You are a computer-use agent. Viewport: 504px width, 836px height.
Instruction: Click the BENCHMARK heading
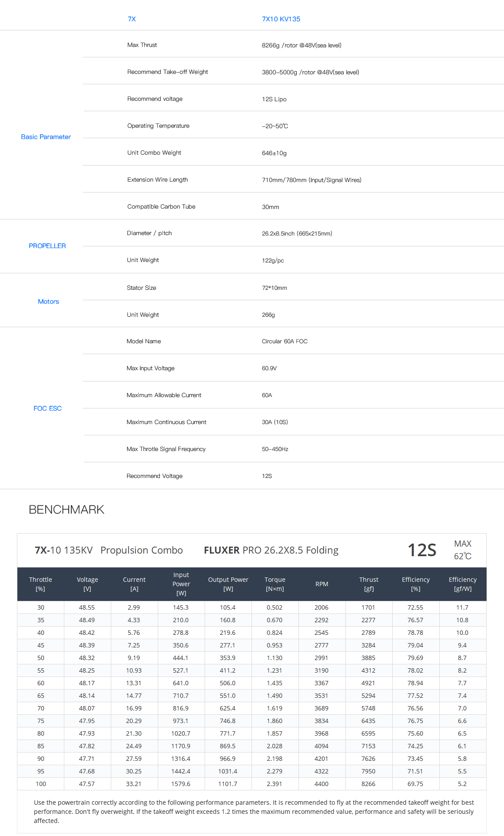tap(66, 510)
